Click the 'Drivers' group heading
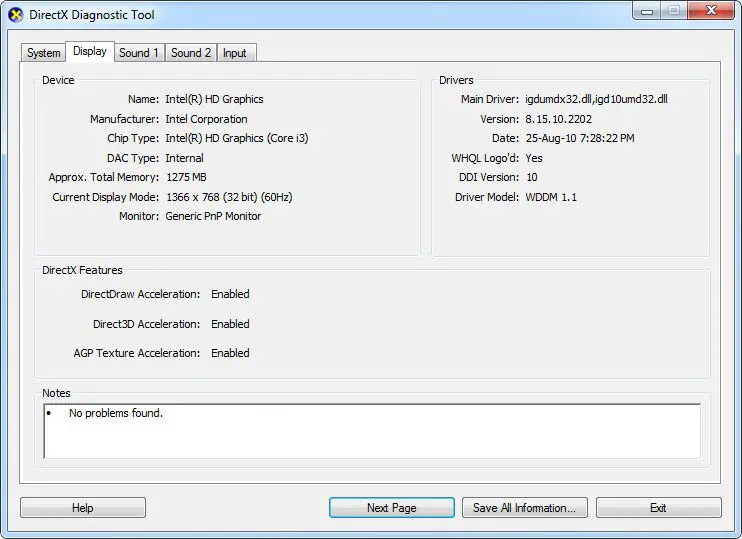The image size is (742, 539). coord(456,80)
